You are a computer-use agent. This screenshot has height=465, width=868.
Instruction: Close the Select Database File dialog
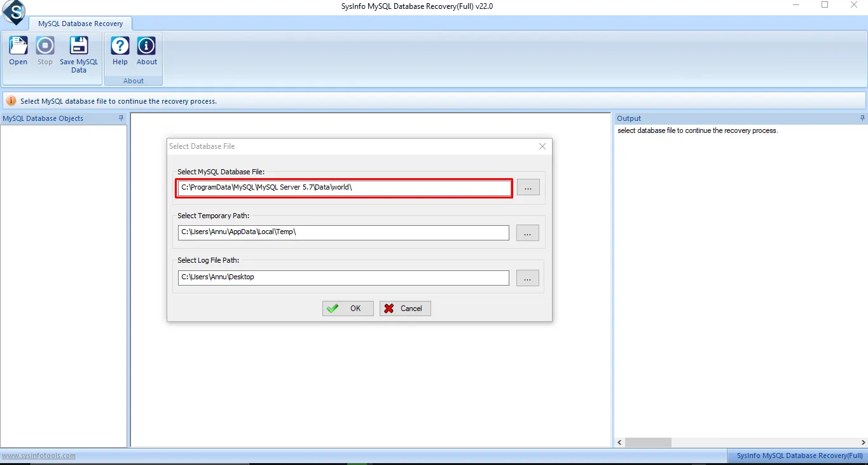[x=542, y=146]
